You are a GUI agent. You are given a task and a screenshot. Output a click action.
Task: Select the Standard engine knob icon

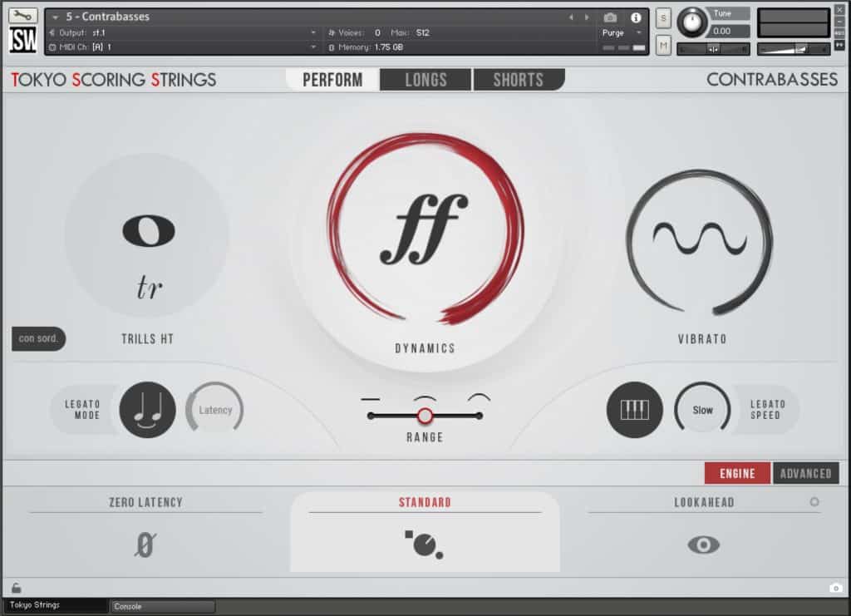point(425,545)
